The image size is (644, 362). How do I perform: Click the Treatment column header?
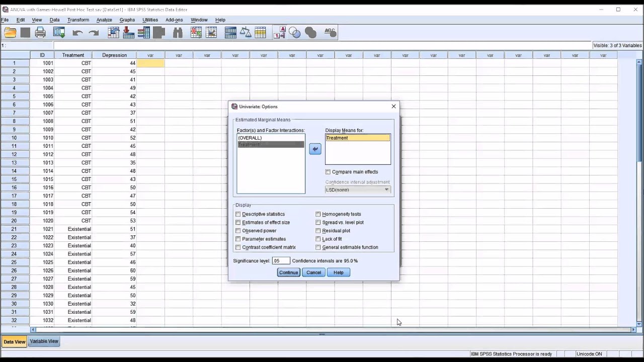[73, 55]
